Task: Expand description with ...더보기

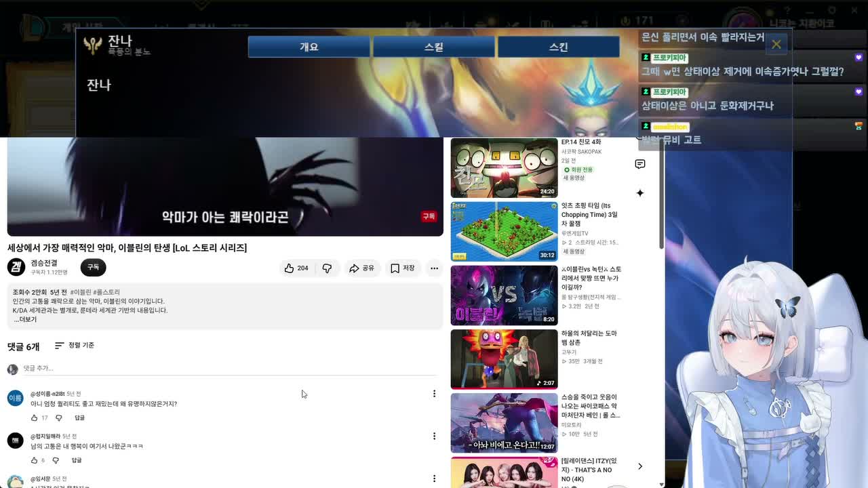Action: pos(25,319)
